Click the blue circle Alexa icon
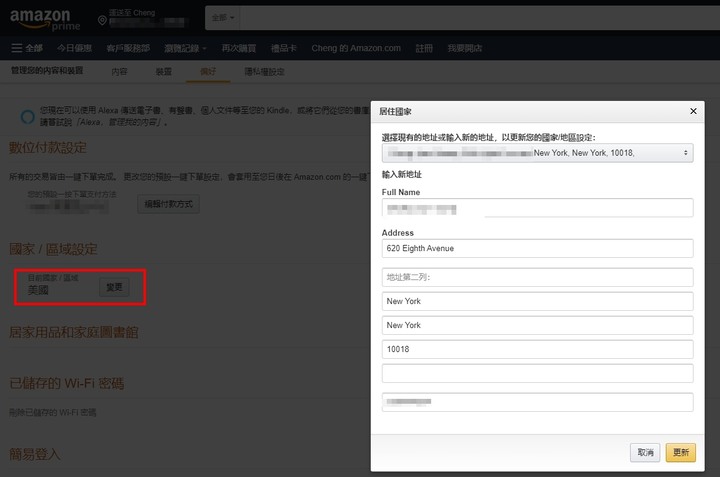Image resolution: width=720 pixels, height=477 pixels. (28, 117)
